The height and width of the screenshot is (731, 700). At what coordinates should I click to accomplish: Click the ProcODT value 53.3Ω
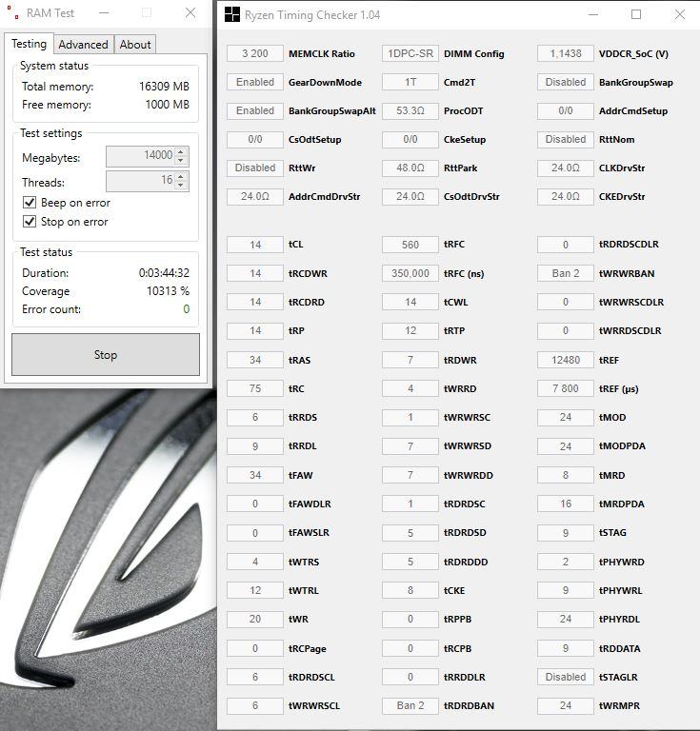click(410, 110)
